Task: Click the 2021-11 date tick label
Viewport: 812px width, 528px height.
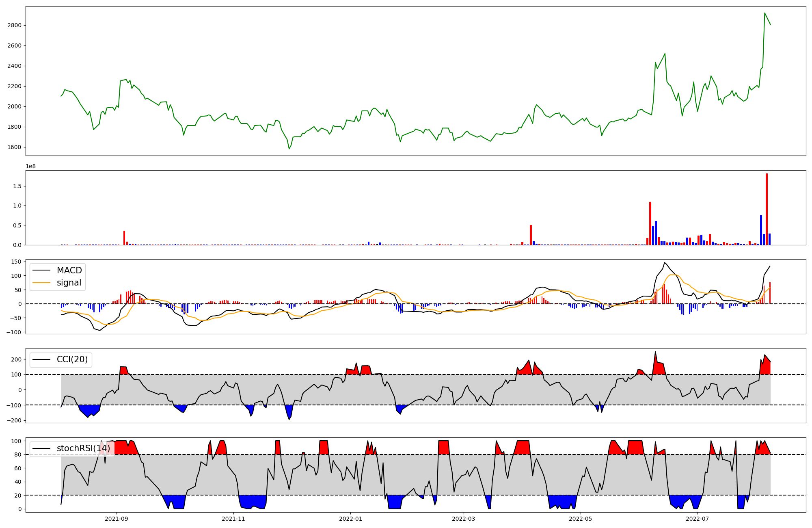Action: (x=233, y=519)
